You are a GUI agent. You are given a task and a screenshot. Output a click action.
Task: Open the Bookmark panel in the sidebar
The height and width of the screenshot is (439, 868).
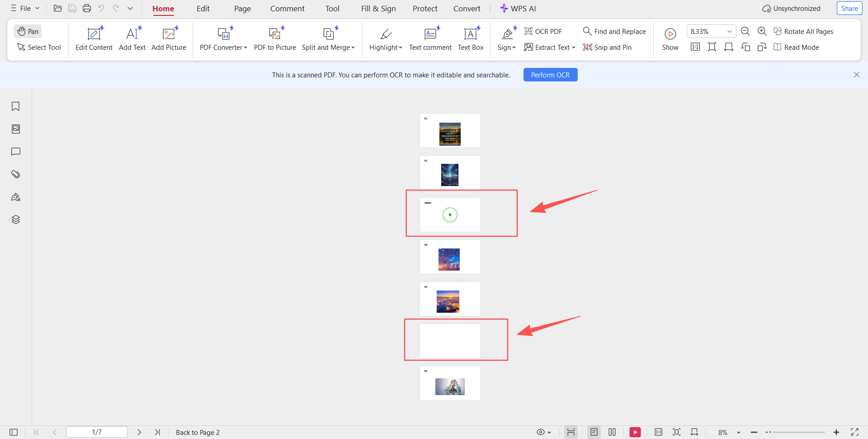16,106
